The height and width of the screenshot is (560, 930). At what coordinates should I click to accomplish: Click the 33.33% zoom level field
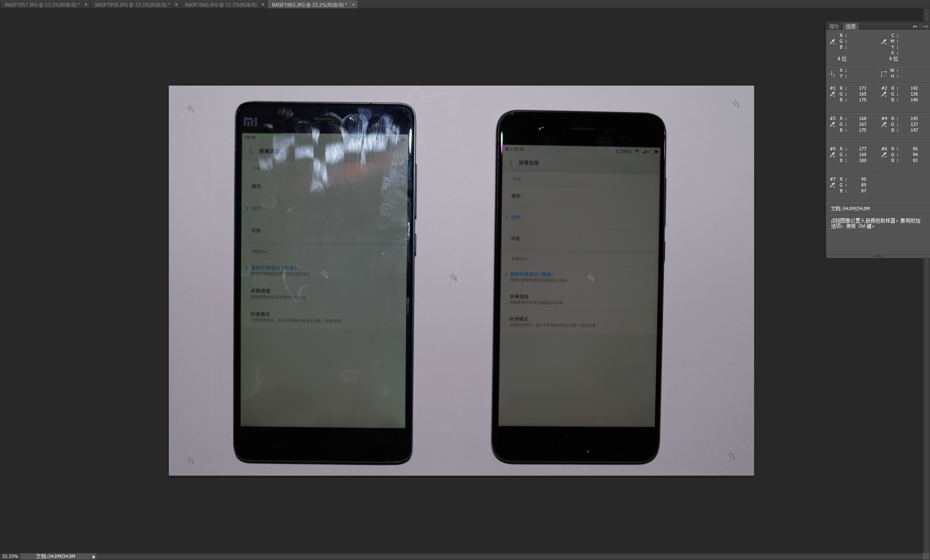point(10,556)
